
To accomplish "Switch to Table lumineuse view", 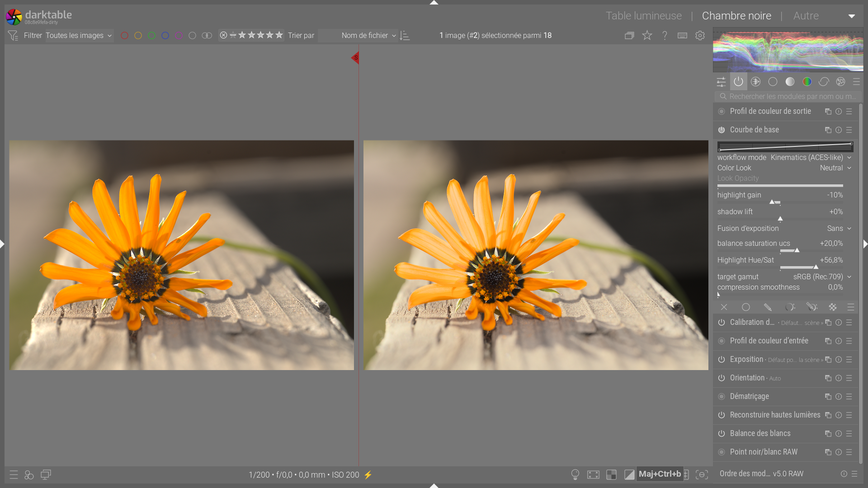I will point(643,16).
